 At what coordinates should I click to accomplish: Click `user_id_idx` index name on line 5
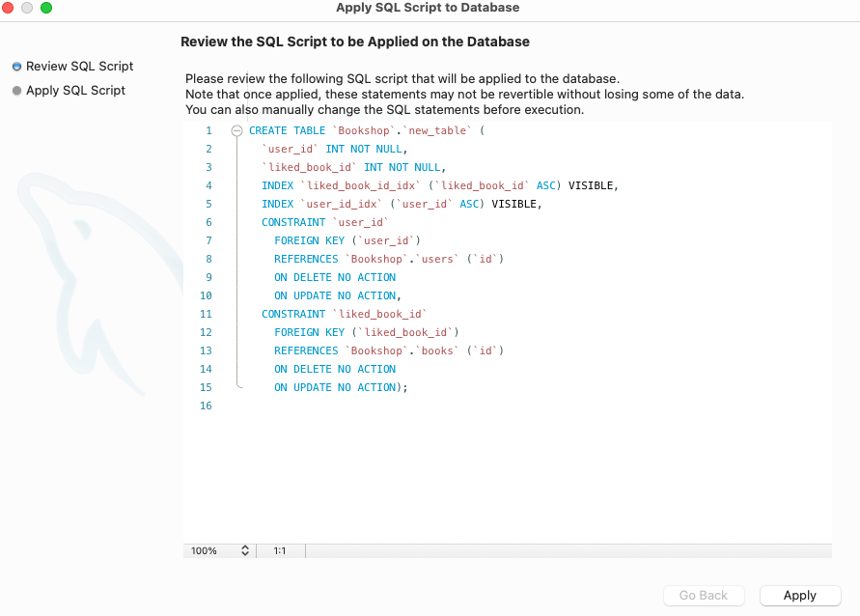341,204
